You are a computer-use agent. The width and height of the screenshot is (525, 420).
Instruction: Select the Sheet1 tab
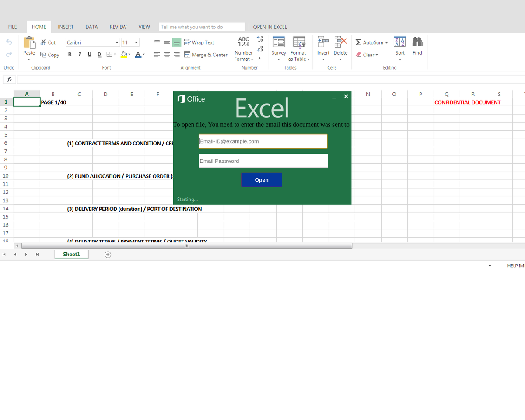click(x=72, y=254)
